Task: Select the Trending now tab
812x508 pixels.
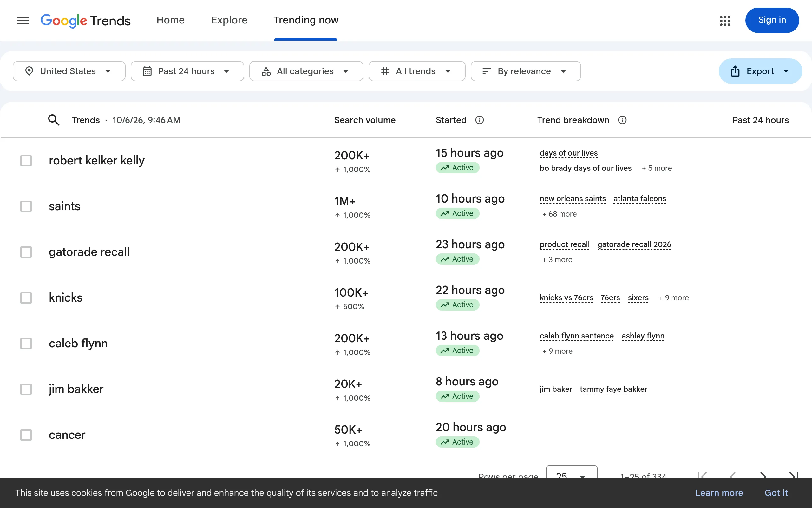Action: 306,20
